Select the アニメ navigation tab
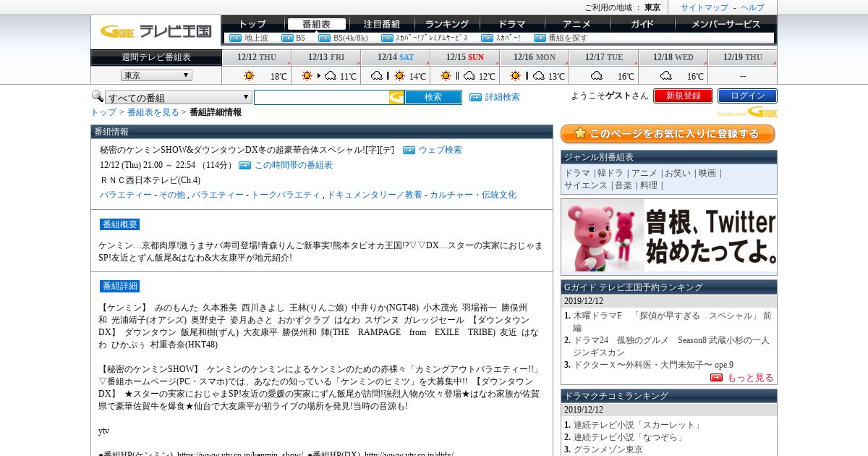Screen dimensions: 868x456 576,24
